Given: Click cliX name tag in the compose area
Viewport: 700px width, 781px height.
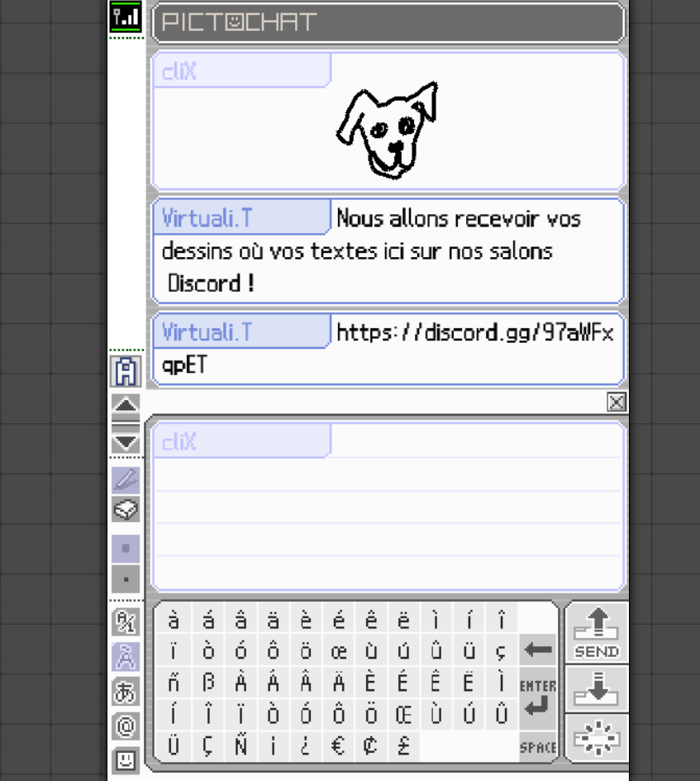Looking at the screenshot, I should [x=241, y=441].
